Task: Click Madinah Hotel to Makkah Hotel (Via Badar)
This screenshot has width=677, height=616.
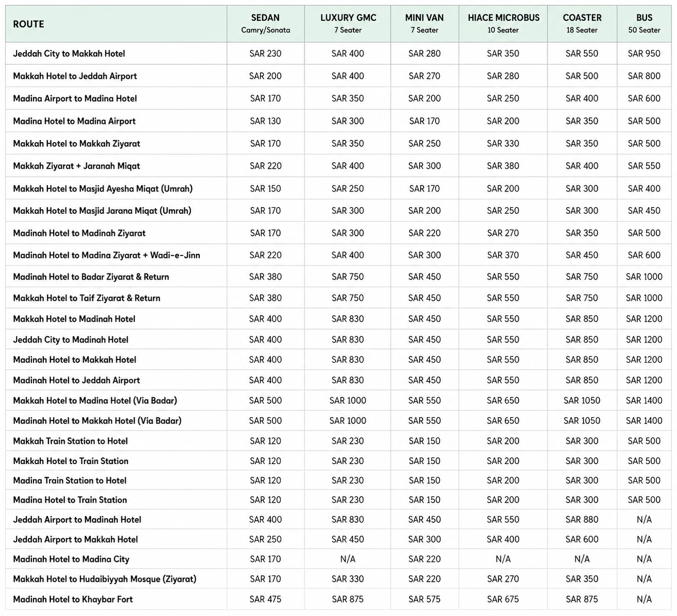Action: [97, 420]
